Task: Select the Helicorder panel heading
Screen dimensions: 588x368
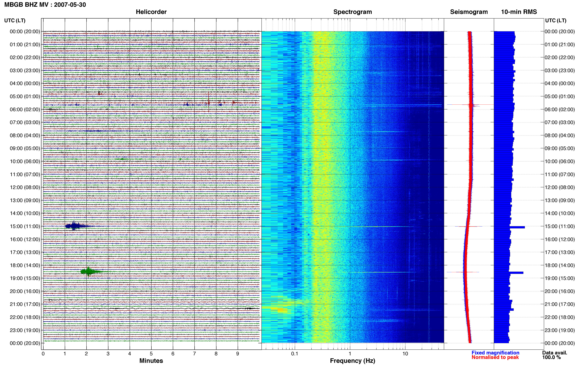Action: (x=151, y=12)
